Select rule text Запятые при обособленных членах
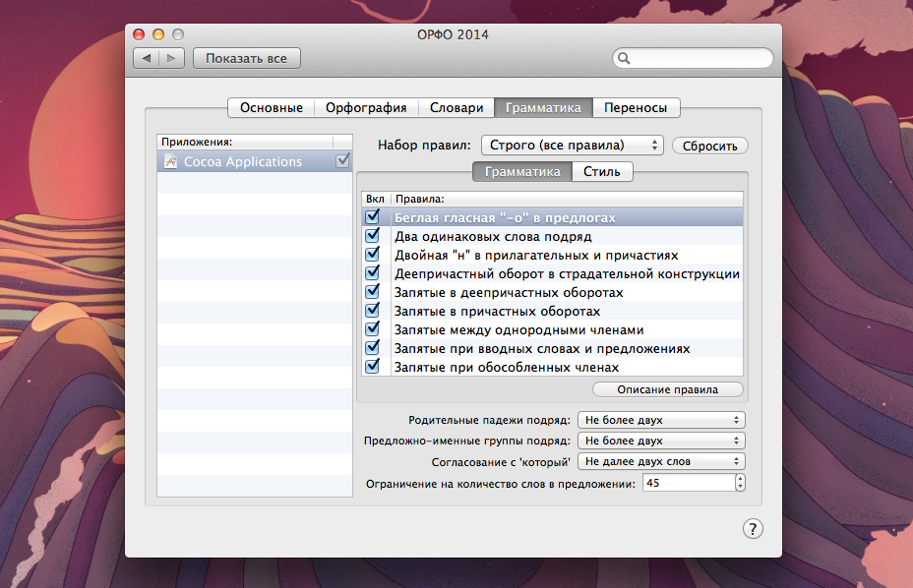Screen dimensions: 913x588 point(507,368)
